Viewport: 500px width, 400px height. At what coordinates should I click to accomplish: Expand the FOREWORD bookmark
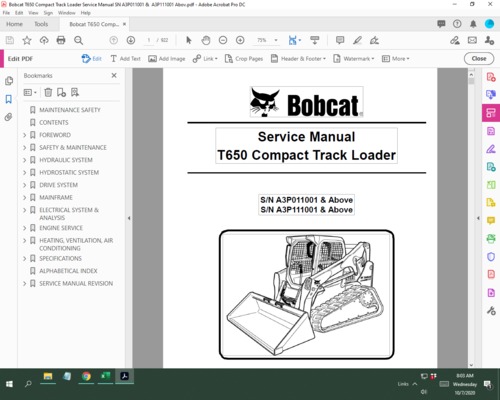[x=25, y=135]
